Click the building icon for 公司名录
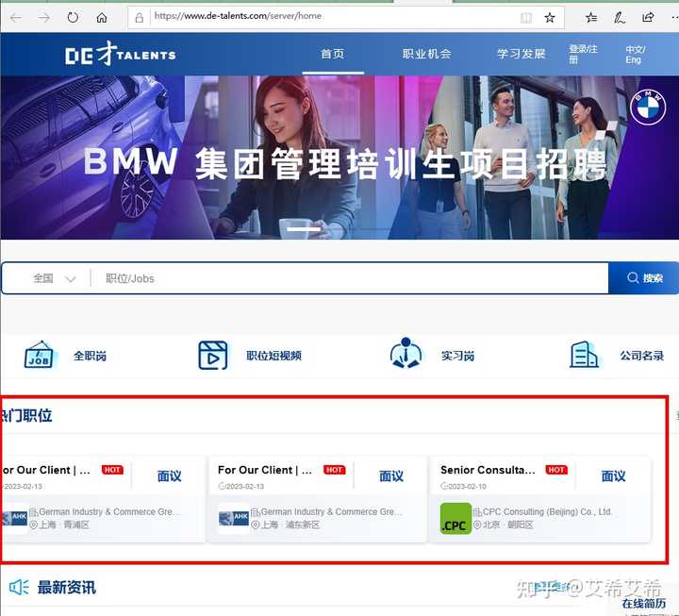The width and height of the screenshot is (679, 616). click(x=584, y=355)
